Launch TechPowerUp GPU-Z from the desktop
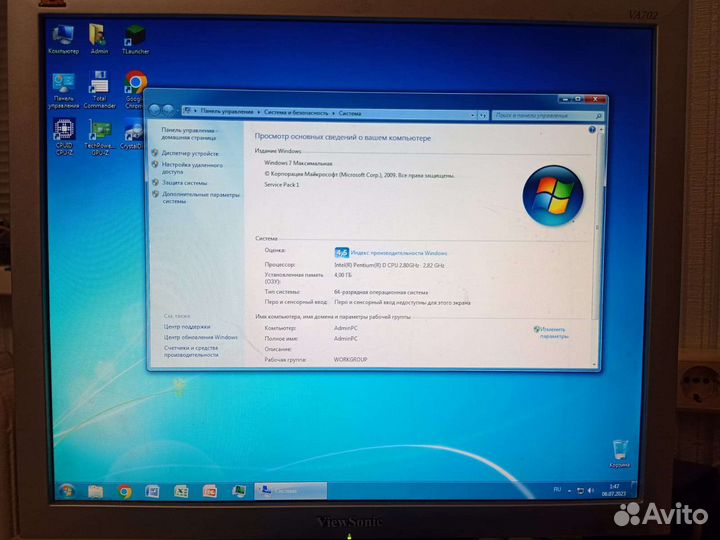Image resolution: width=720 pixels, height=540 pixels. (x=100, y=137)
